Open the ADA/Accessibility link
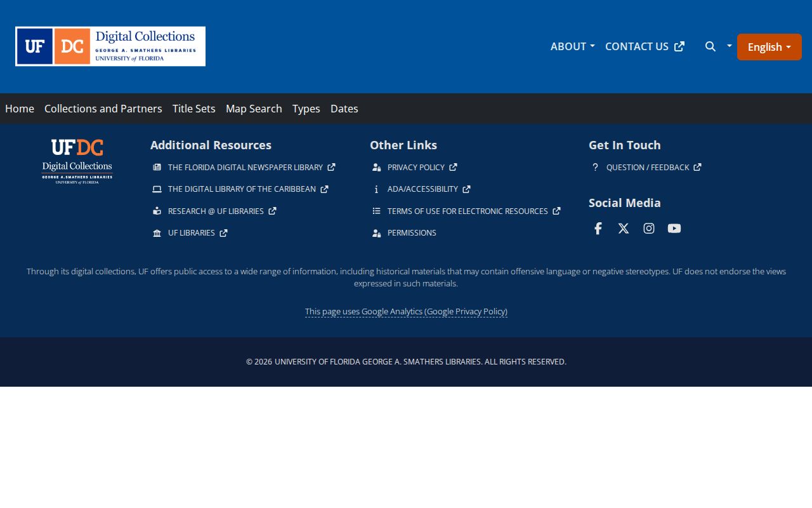 (429, 189)
